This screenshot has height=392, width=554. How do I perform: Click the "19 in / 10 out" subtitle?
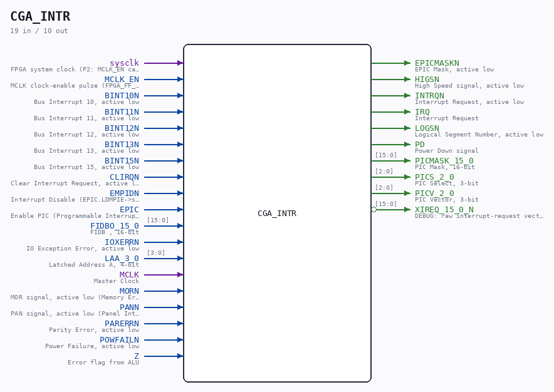(x=39, y=31)
